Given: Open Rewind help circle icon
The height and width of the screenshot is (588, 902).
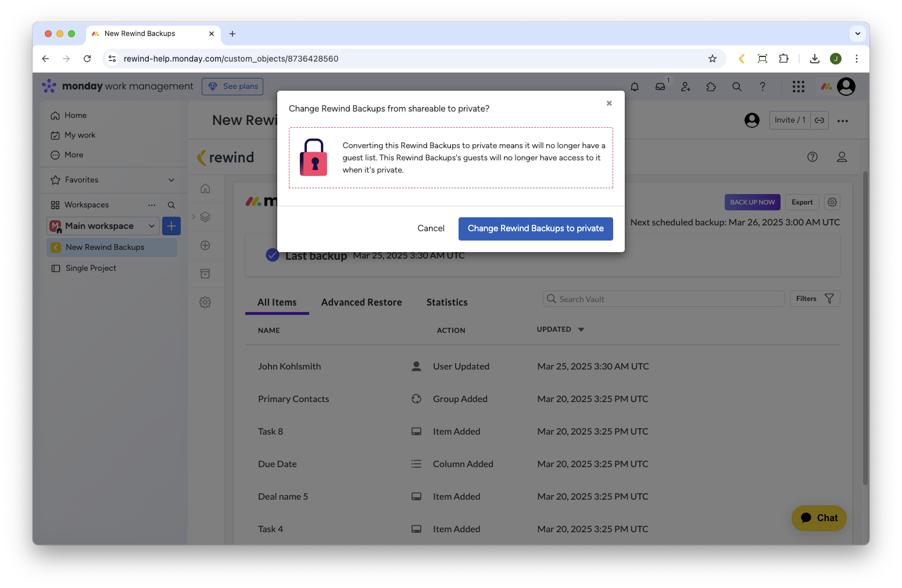Looking at the screenshot, I should (x=812, y=157).
